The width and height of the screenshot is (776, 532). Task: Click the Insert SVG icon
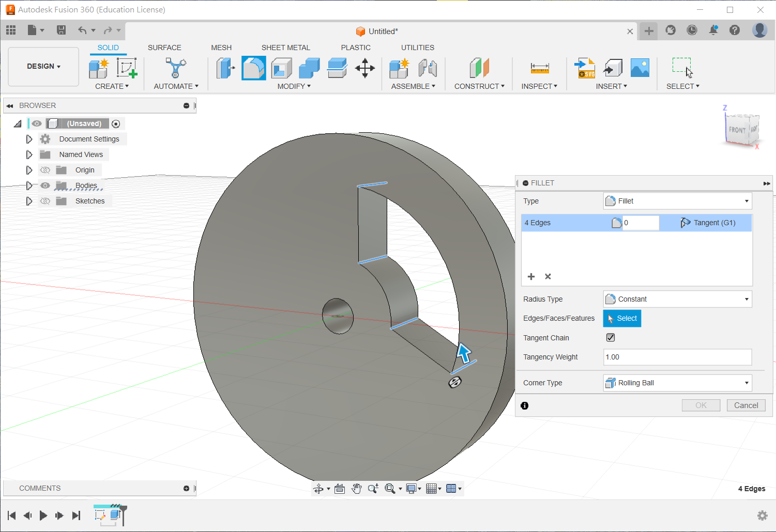pos(585,68)
